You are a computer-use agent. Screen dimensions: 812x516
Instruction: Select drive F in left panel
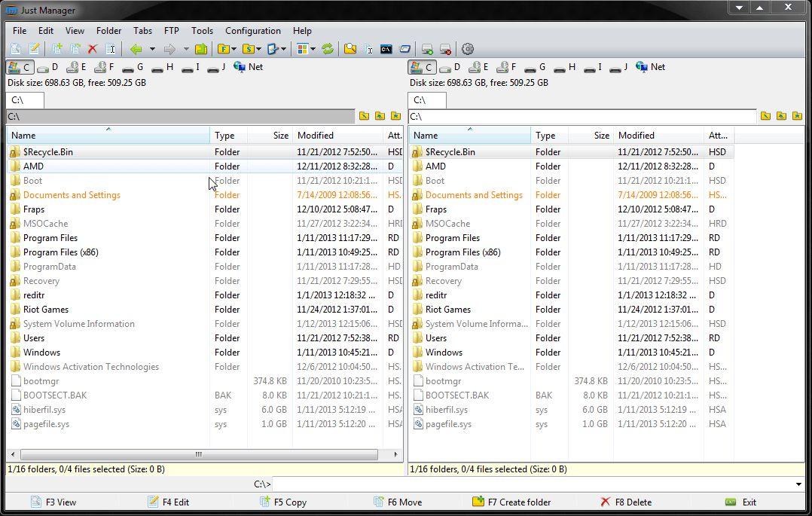(x=105, y=67)
